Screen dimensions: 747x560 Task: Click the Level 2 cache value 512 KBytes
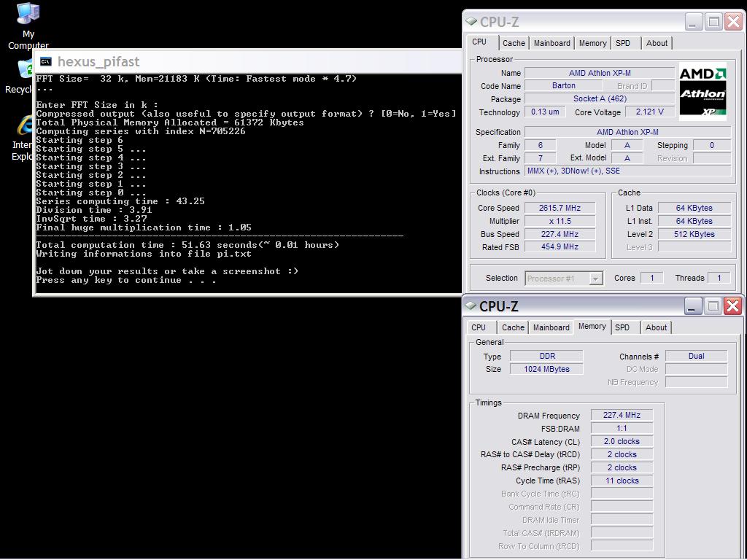tap(694, 234)
